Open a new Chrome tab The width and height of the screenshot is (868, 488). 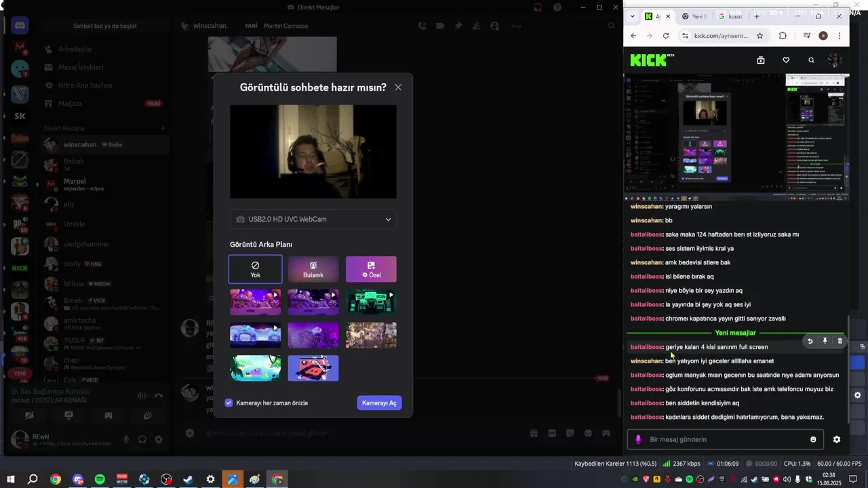tap(757, 16)
